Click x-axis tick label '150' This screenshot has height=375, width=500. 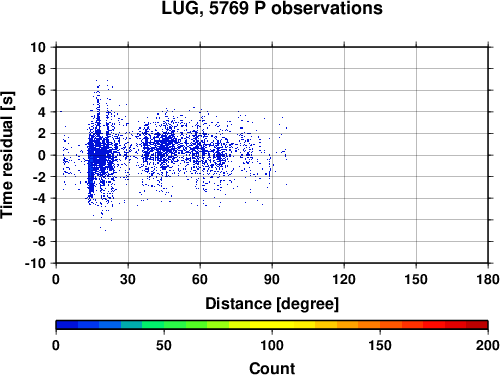click(x=416, y=279)
